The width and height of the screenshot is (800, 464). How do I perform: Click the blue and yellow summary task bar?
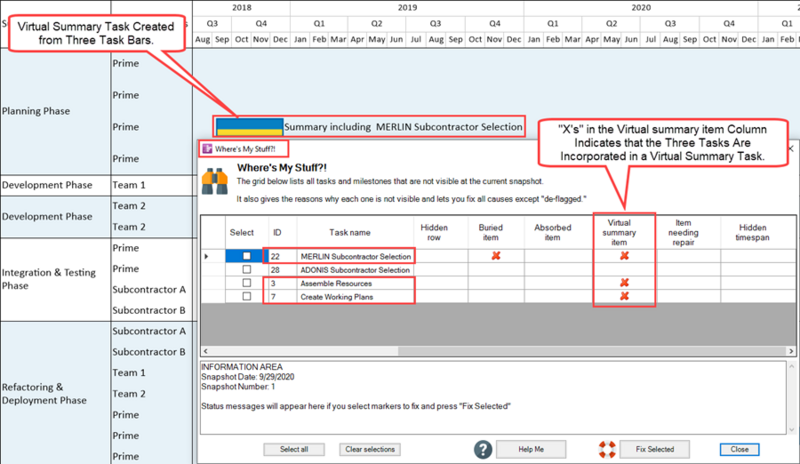[249, 127]
